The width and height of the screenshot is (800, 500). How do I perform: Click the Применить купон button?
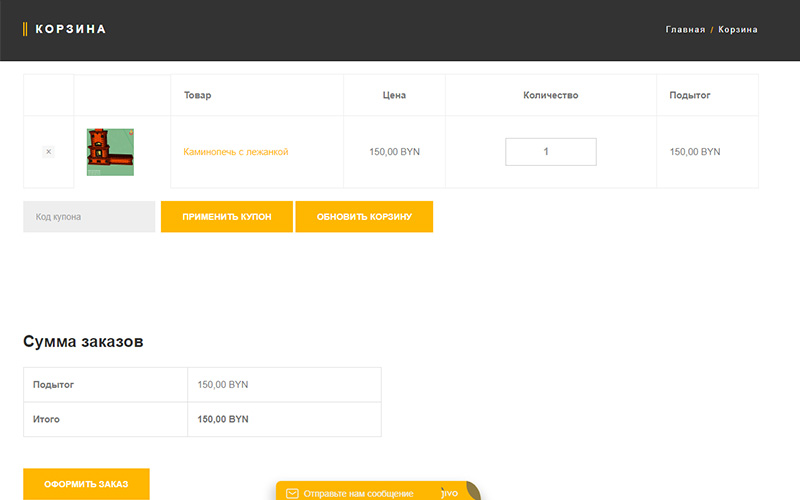click(227, 216)
